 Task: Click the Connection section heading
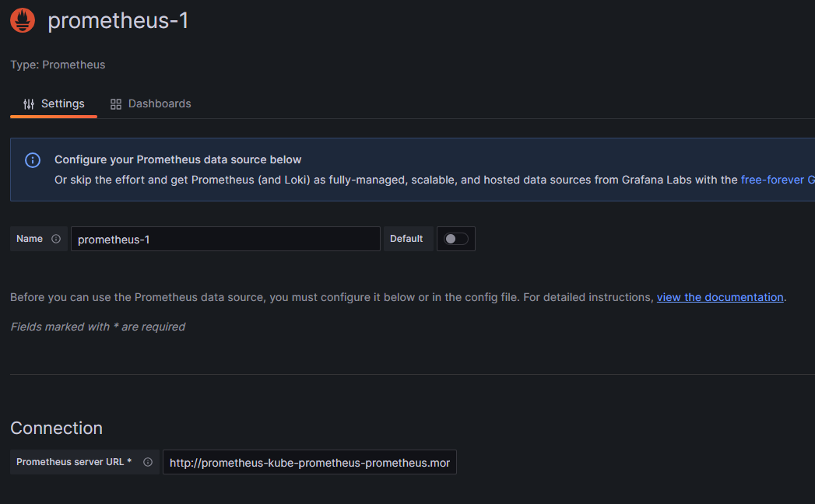(x=57, y=428)
